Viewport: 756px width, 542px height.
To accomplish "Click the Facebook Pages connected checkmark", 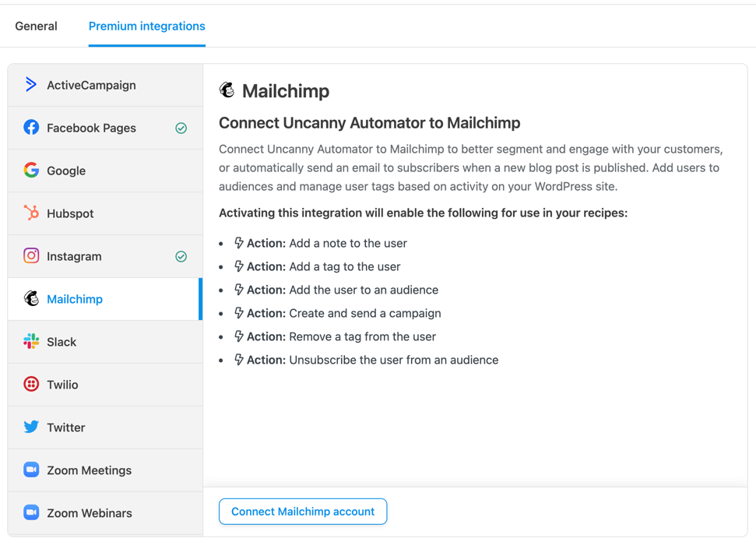I will pyautogui.click(x=181, y=128).
